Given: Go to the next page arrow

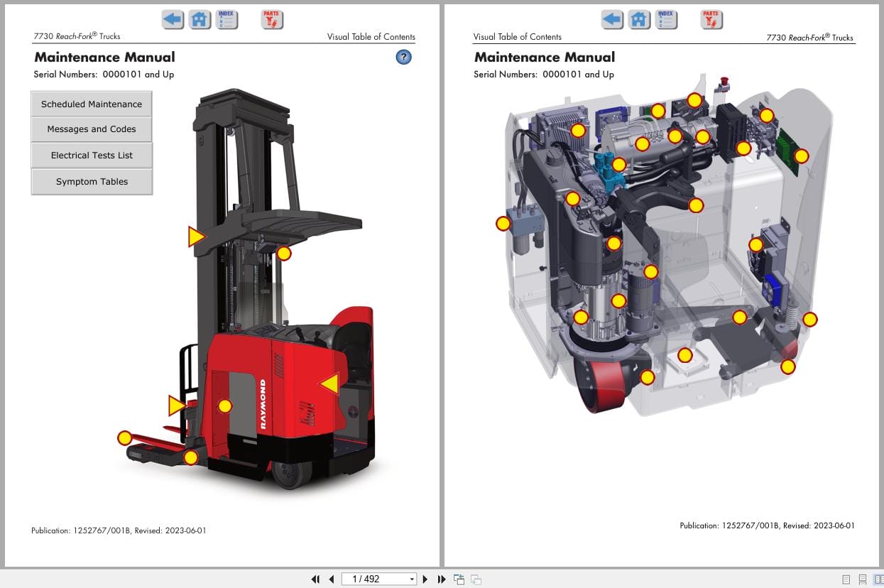Looking at the screenshot, I should (425, 579).
